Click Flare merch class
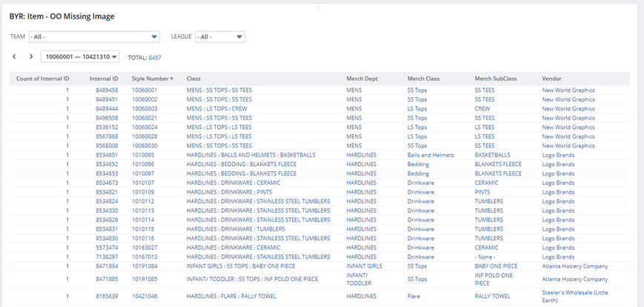The image size is (644, 307). coord(414,296)
